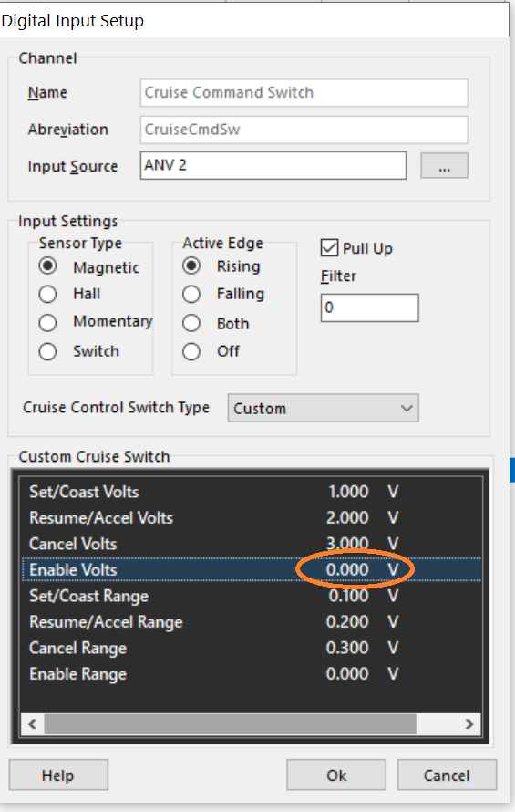Confirm settings with the Ok button
515x812 pixels.
(x=336, y=776)
